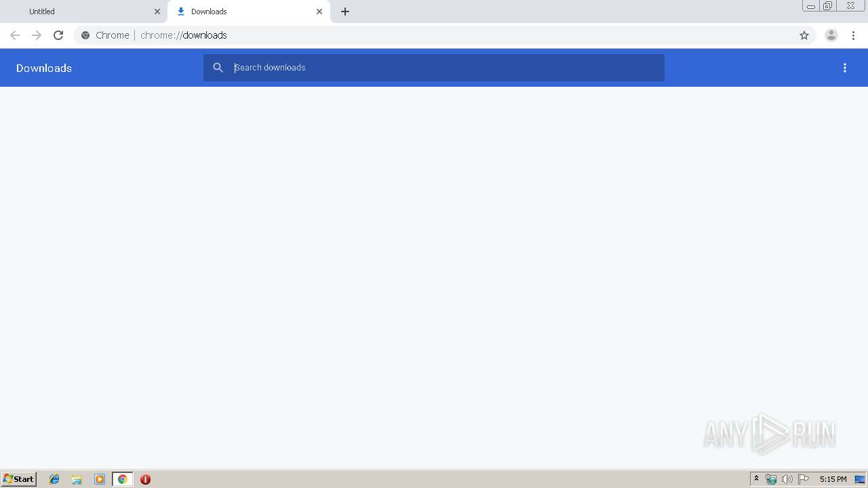
Task: Select the Downloads tab
Action: pyautogui.click(x=248, y=12)
